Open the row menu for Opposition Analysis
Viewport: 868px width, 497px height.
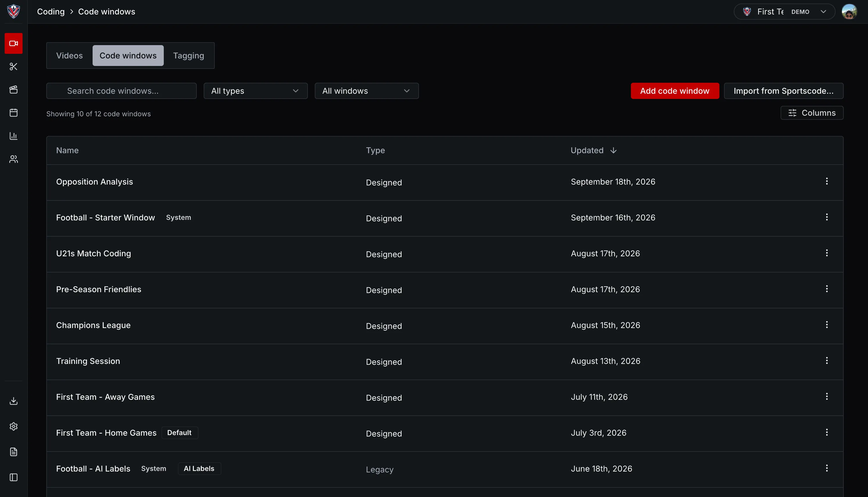tap(826, 181)
